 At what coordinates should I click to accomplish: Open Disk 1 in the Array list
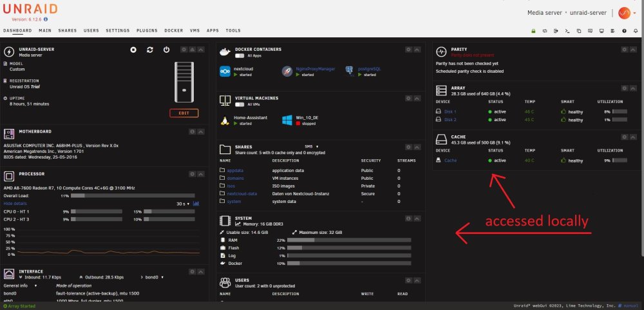click(x=451, y=112)
